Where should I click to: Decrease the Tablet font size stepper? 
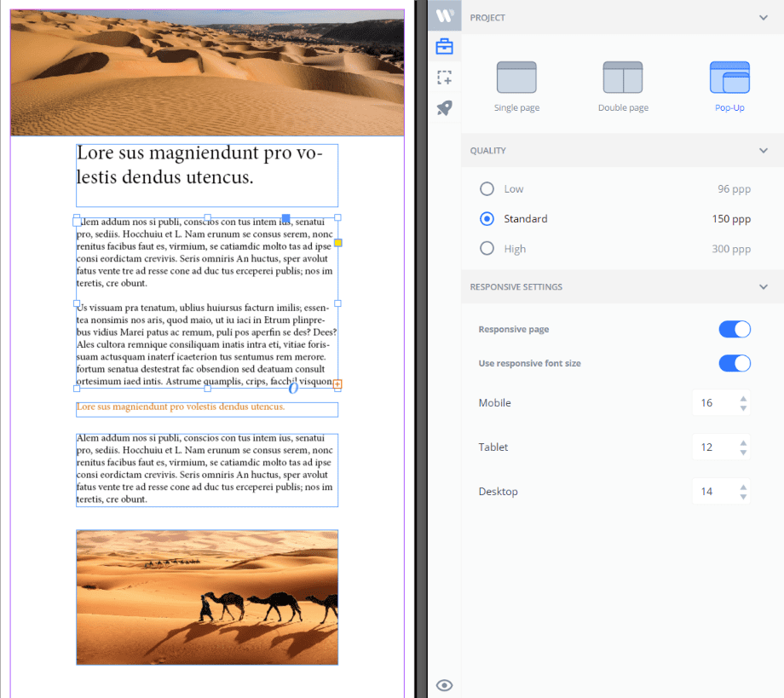click(743, 453)
